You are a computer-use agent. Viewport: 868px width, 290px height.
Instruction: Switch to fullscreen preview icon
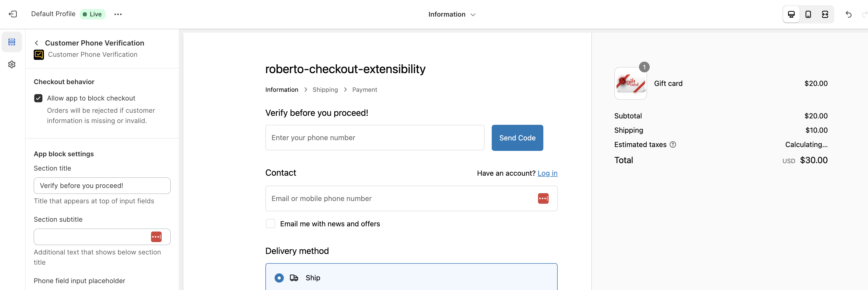[825, 14]
